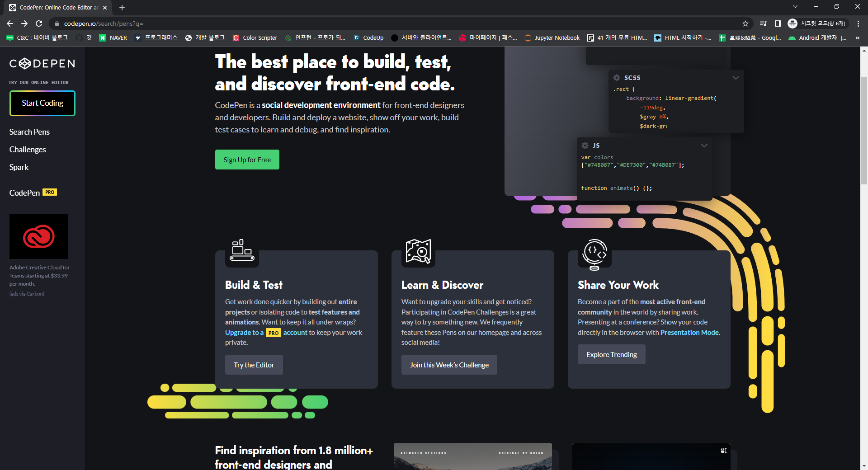The image size is (868, 470).
Task: Click the Adobe Creative Cloud for Teams ad text
Action: coord(39,276)
